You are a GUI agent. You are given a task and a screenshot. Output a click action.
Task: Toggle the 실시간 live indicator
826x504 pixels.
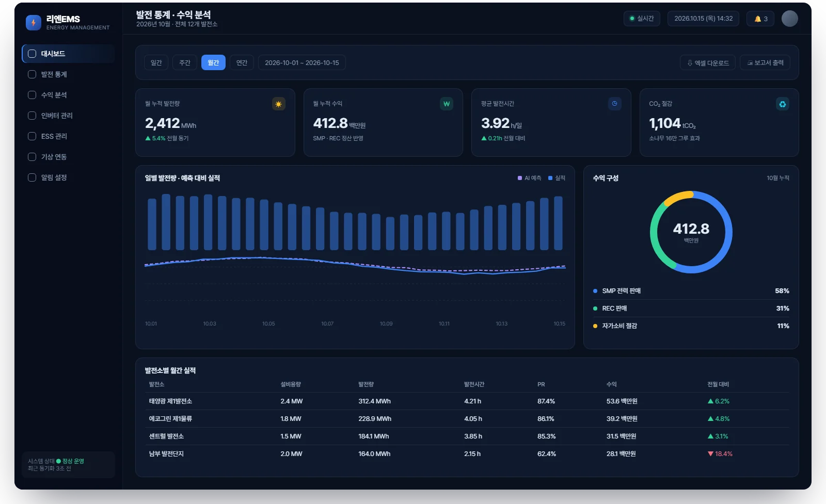(642, 19)
